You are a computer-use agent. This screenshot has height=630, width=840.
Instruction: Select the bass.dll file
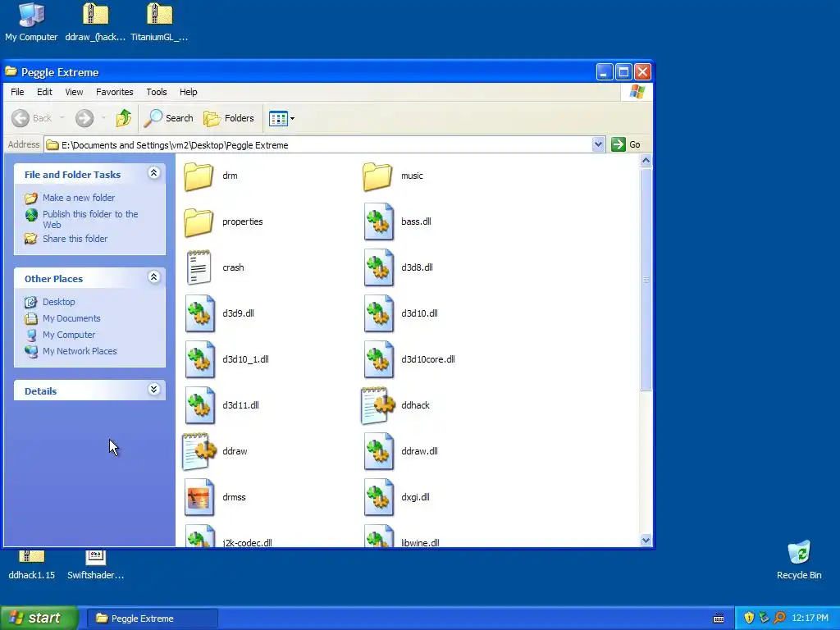397,221
